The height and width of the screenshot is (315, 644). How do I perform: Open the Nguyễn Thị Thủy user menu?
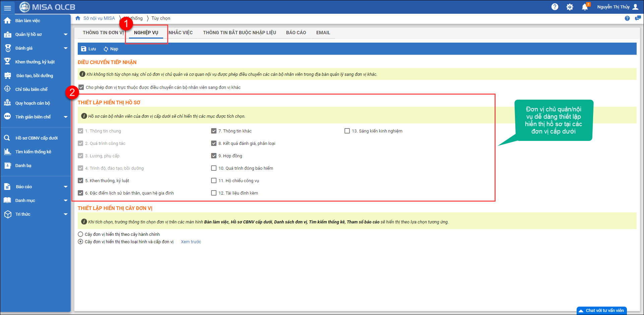[x=617, y=7]
